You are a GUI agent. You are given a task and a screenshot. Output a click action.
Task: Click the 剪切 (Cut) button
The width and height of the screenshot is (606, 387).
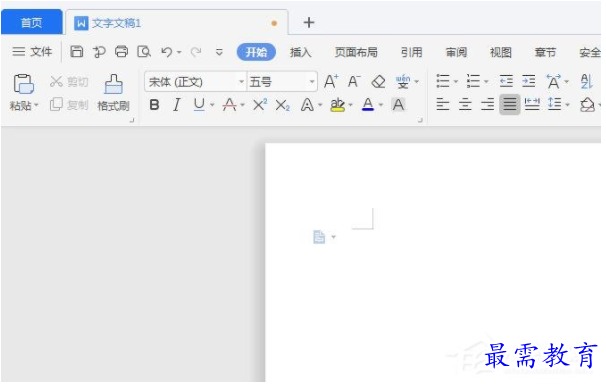(70, 82)
